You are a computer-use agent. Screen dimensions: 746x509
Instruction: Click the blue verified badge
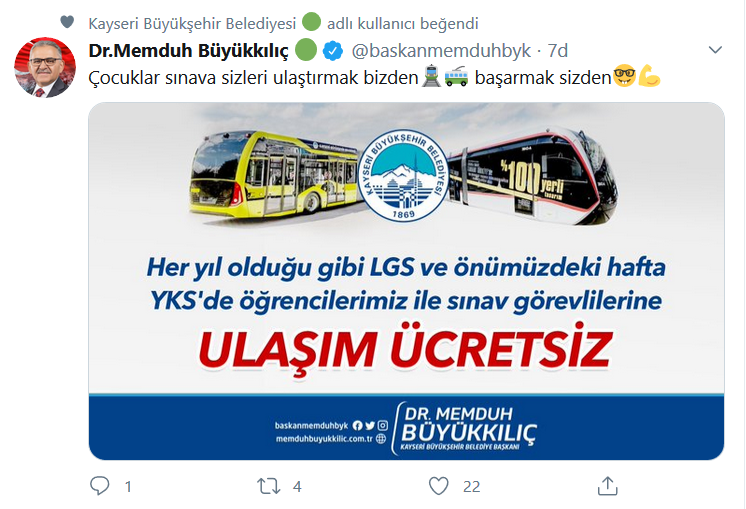pos(333,51)
